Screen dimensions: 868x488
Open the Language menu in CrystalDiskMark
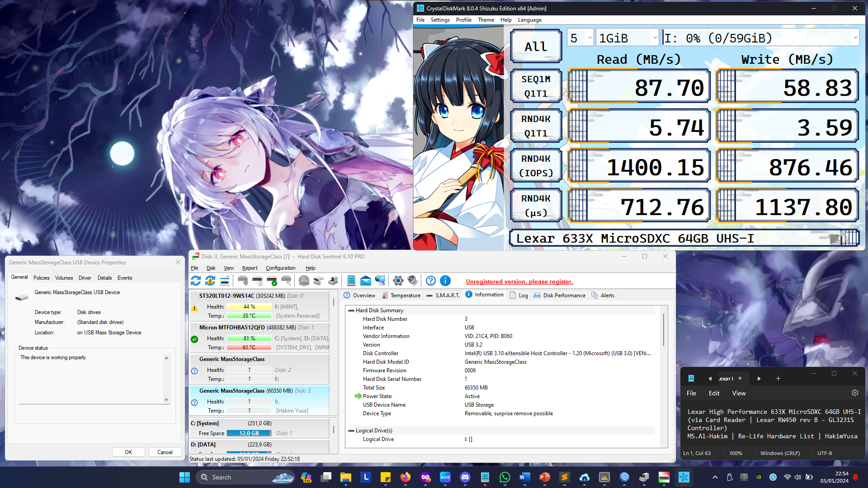[x=530, y=20]
